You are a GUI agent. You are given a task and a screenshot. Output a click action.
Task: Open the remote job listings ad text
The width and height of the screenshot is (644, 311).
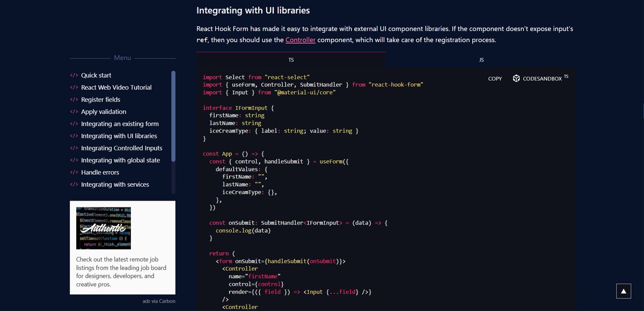point(121,272)
